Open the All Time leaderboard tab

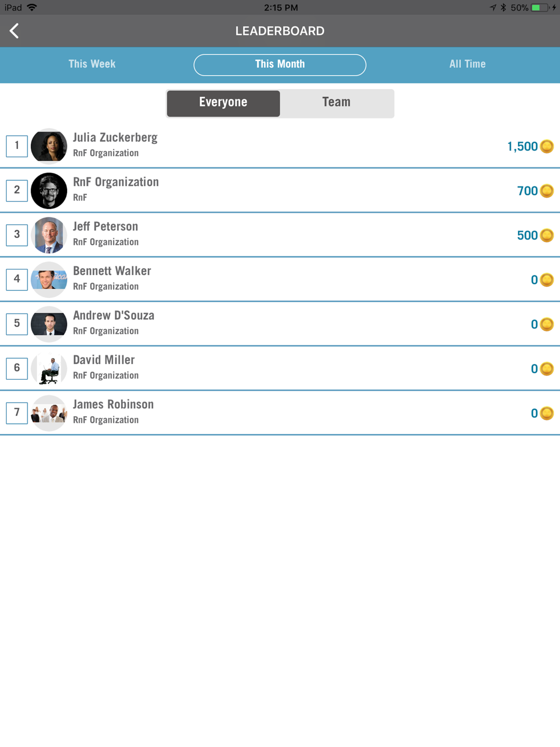pyautogui.click(x=467, y=64)
